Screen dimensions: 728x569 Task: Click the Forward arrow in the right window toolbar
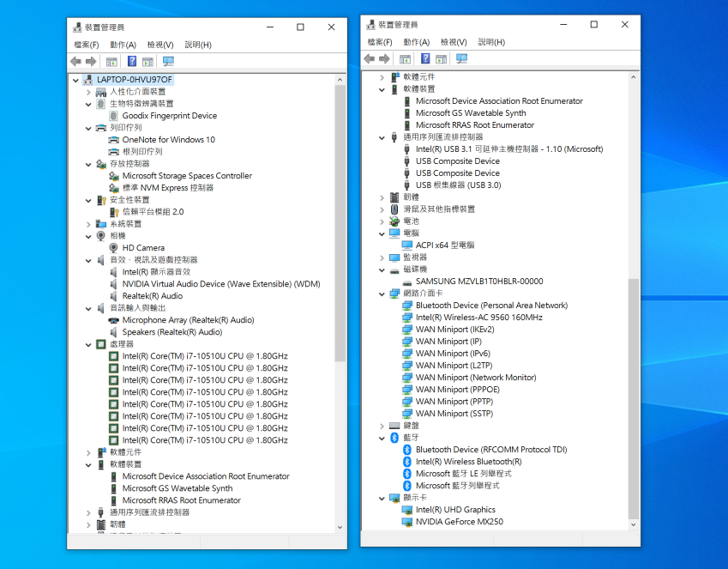pos(384,58)
